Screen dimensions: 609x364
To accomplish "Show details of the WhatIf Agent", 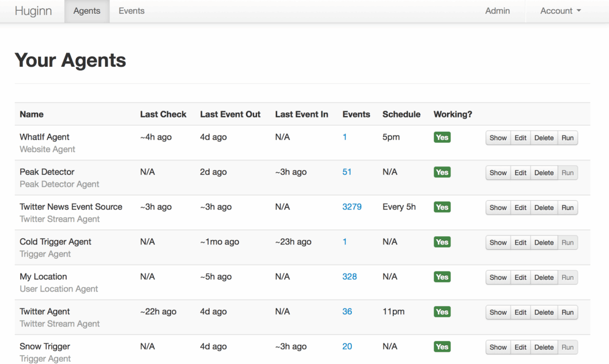I will [x=498, y=138].
